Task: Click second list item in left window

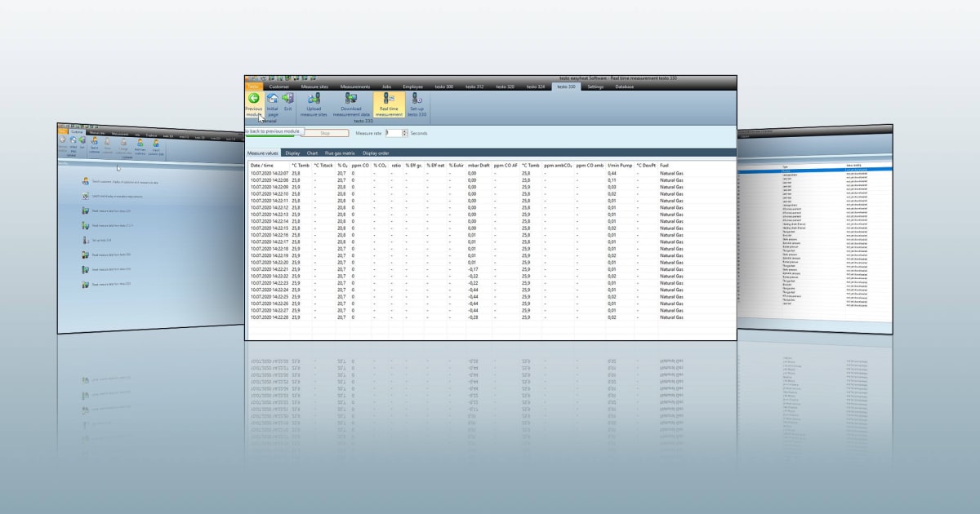Action: pos(114,197)
